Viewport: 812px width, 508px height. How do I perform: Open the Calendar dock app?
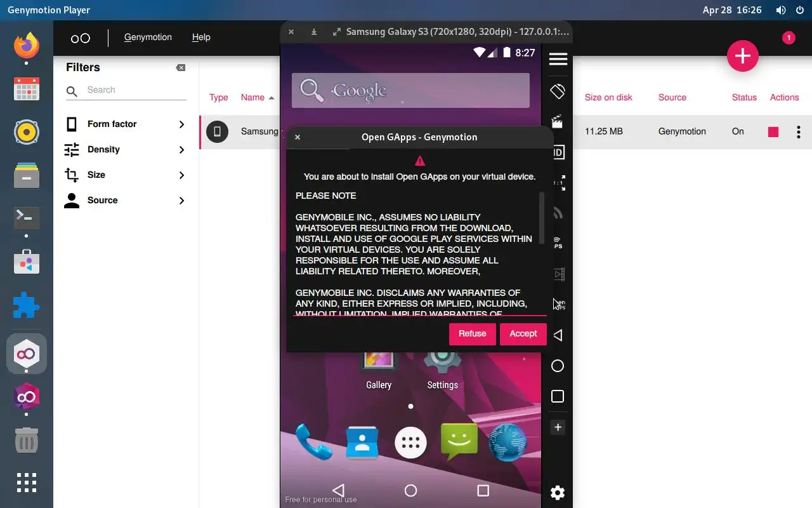[27, 90]
